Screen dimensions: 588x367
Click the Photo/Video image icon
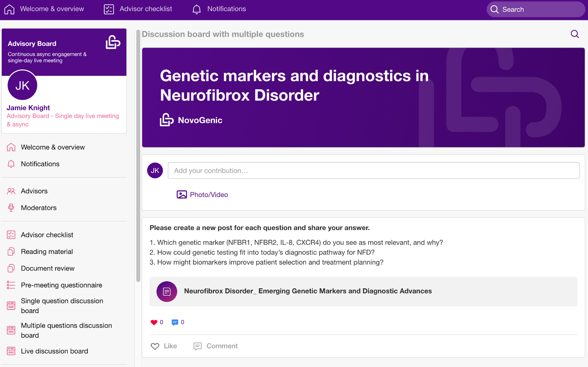point(182,195)
